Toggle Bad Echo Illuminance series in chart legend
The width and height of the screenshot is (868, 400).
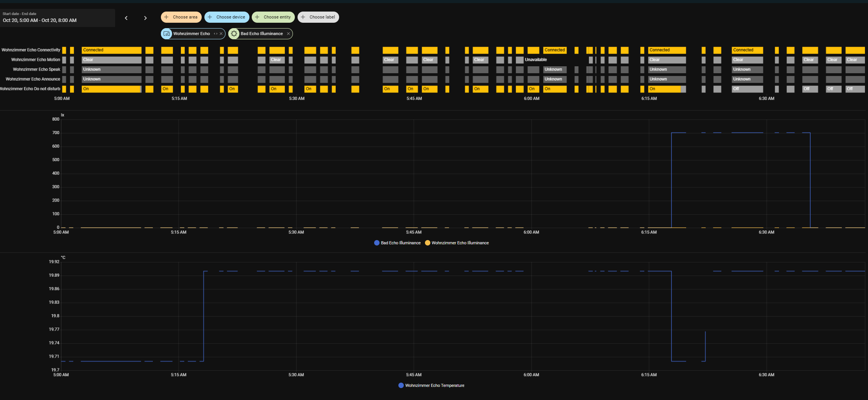pos(397,243)
